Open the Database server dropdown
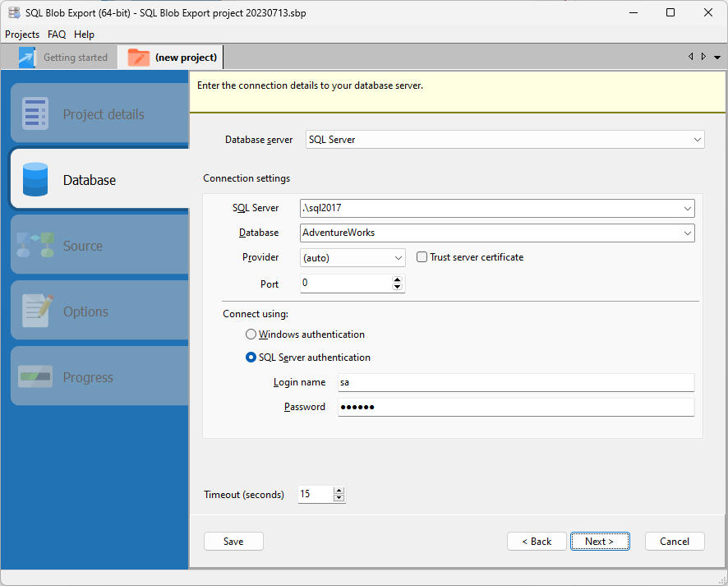 698,139
